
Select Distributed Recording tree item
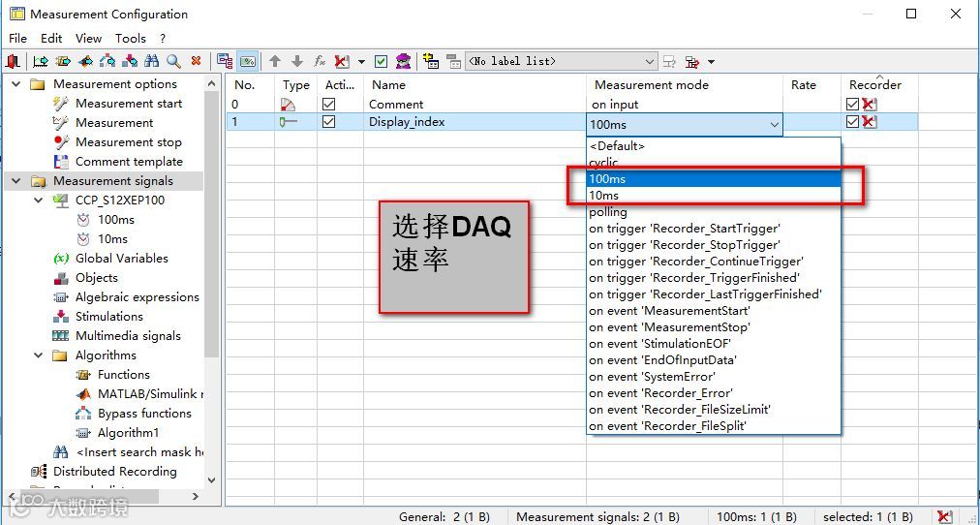[x=115, y=472]
